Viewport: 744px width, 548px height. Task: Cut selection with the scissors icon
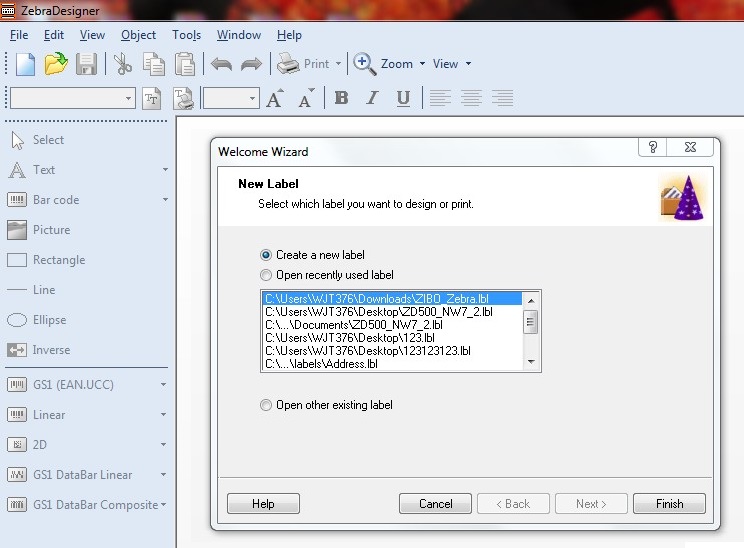[x=123, y=64]
